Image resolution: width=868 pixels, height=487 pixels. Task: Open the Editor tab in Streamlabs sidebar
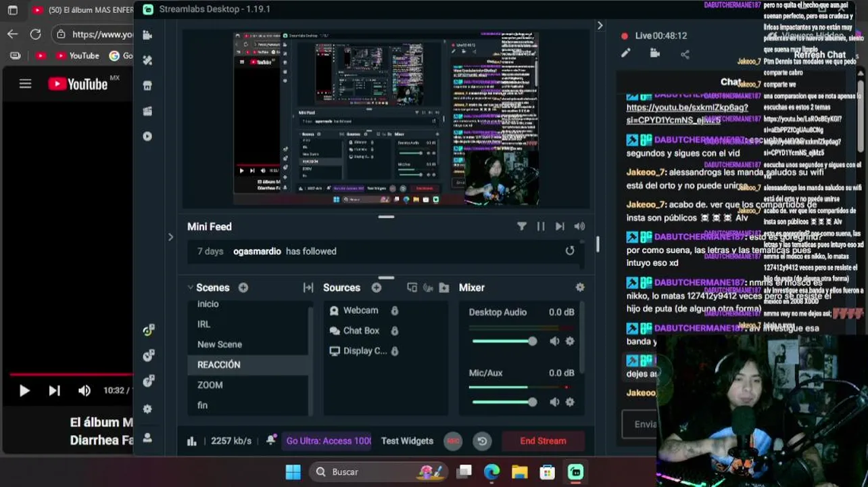click(x=147, y=34)
